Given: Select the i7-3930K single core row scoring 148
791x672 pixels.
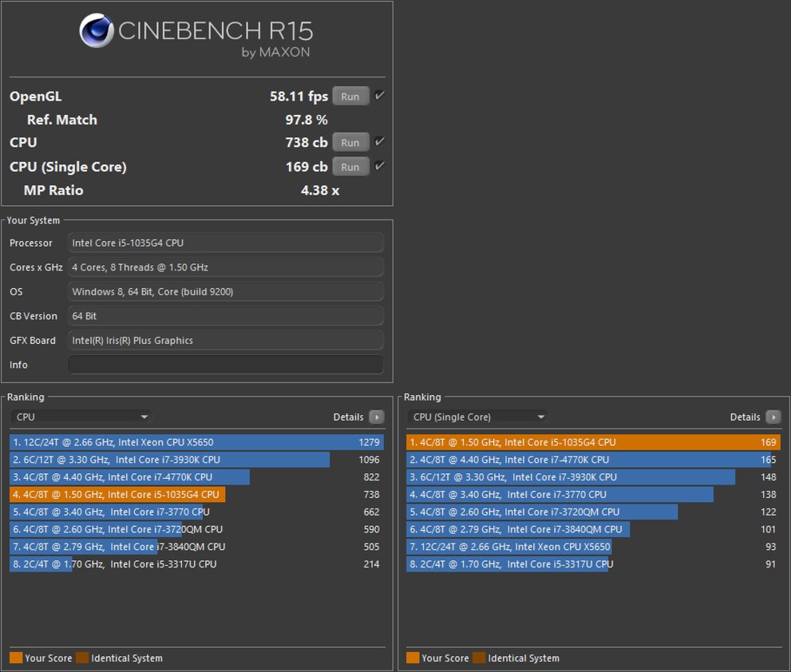Looking at the screenshot, I should (593, 477).
